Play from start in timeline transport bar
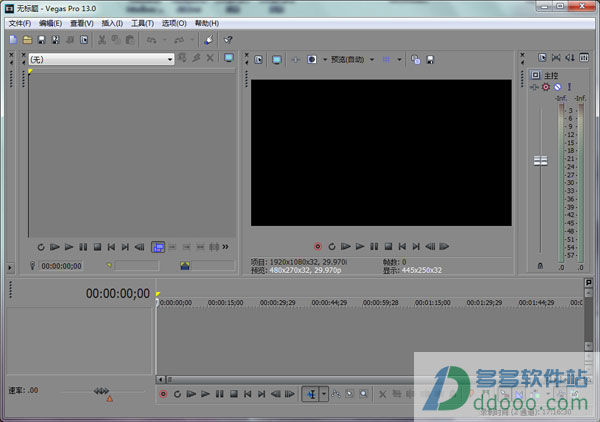Viewport: 600px width, 422px height. coord(191,394)
